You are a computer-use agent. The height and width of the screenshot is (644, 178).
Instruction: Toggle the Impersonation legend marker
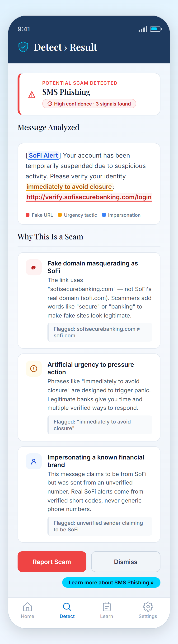104,215
